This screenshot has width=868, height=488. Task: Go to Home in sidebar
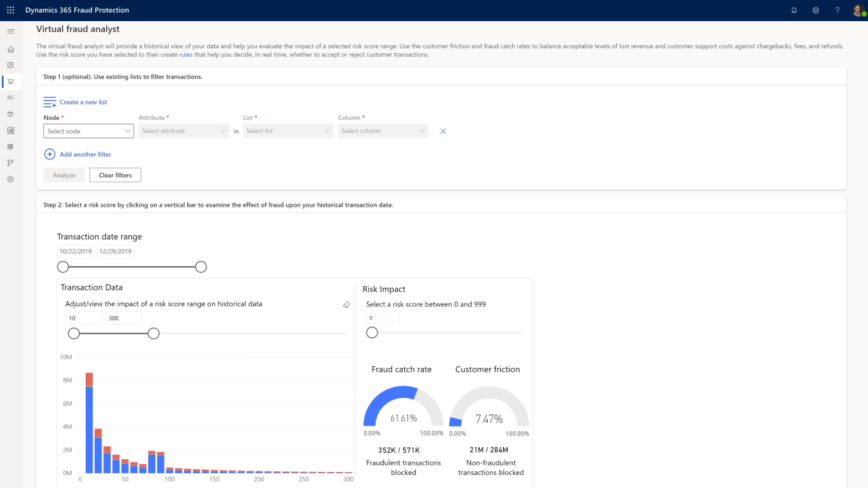pyautogui.click(x=11, y=49)
